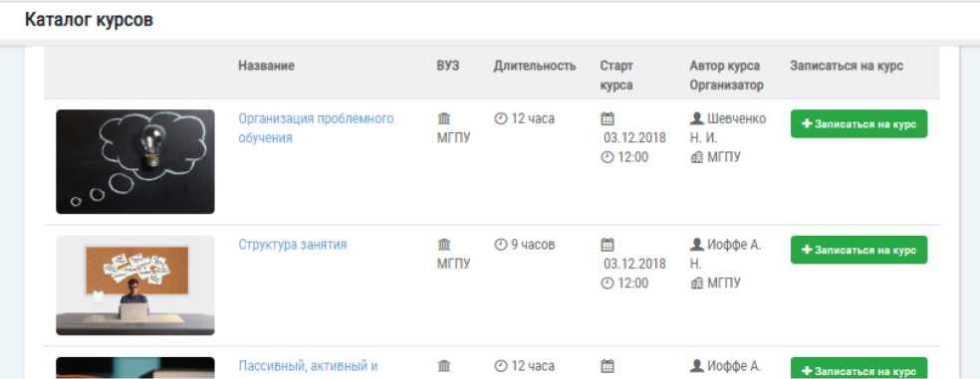This screenshot has width=980, height=379.
Task: Click Записаться на курс button in third row
Action: 858,368
